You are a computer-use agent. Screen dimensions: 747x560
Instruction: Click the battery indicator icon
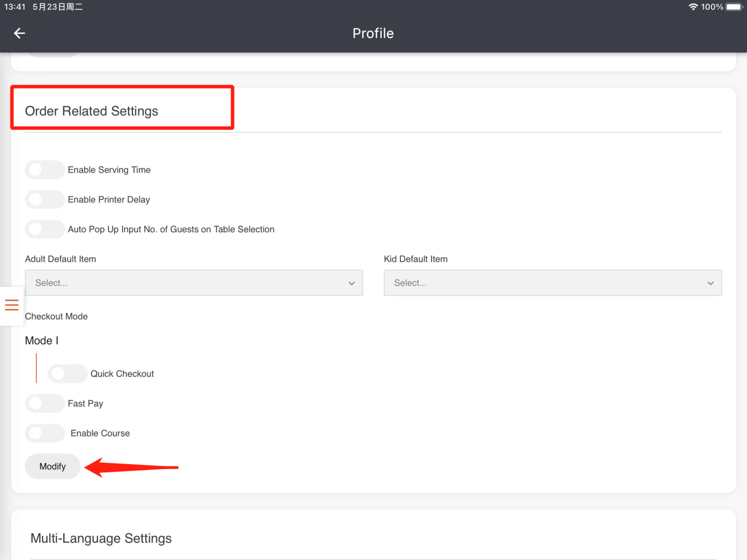point(733,7)
